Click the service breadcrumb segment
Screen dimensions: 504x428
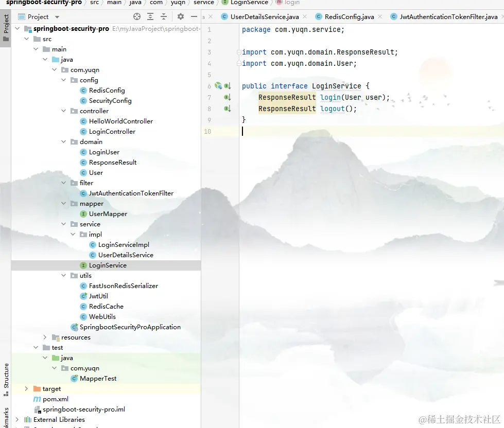pyautogui.click(x=203, y=3)
